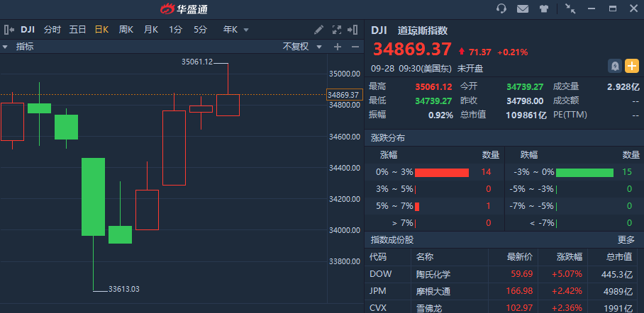Viewport: 644px width, 313px height.
Task: Click 1991亿 market cap of 雪佛龙
Action: [618, 308]
